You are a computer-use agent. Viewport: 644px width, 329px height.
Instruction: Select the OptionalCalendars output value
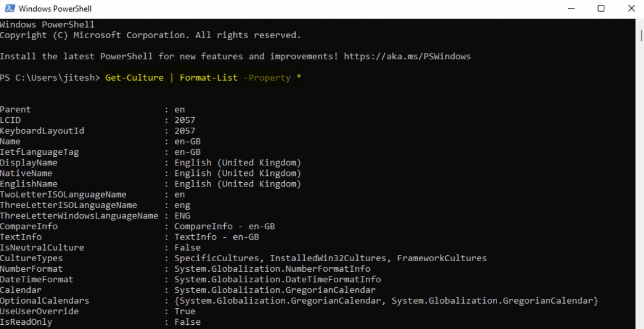385,300
